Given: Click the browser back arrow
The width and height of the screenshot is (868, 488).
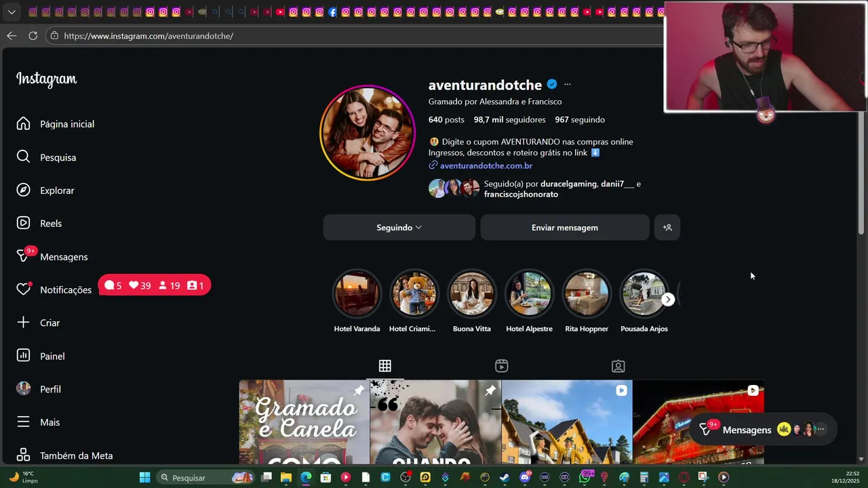Looking at the screenshot, I should [x=12, y=35].
